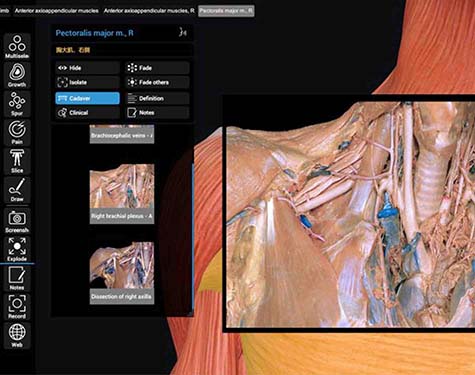The width and height of the screenshot is (475, 375).
Task: Open Notes in the info panel
Action: point(157,113)
